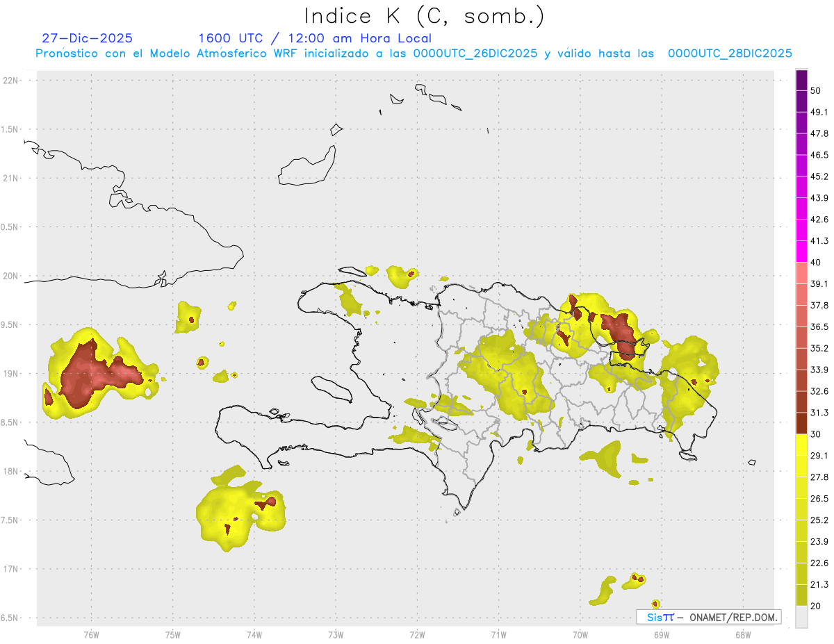Click the colorbar value '39.1'

coord(819,284)
